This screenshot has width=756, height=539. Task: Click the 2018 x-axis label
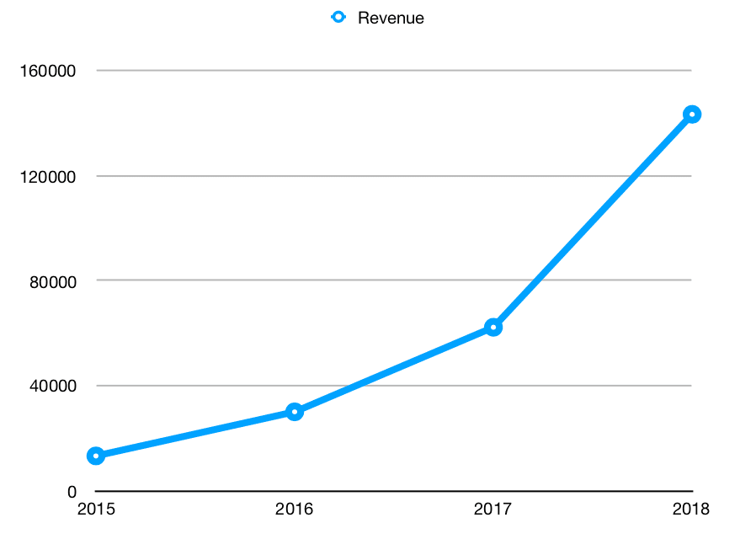coord(691,510)
